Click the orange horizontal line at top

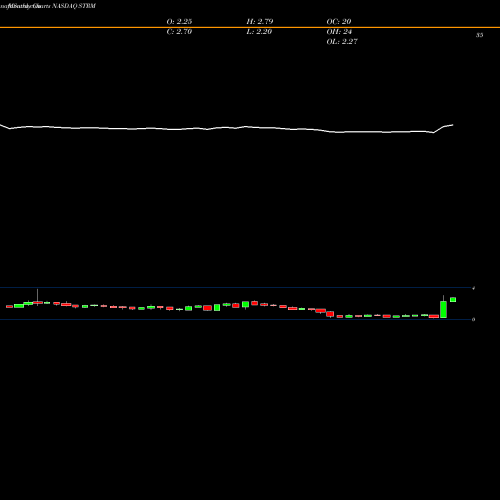pyautogui.click(x=250, y=27)
